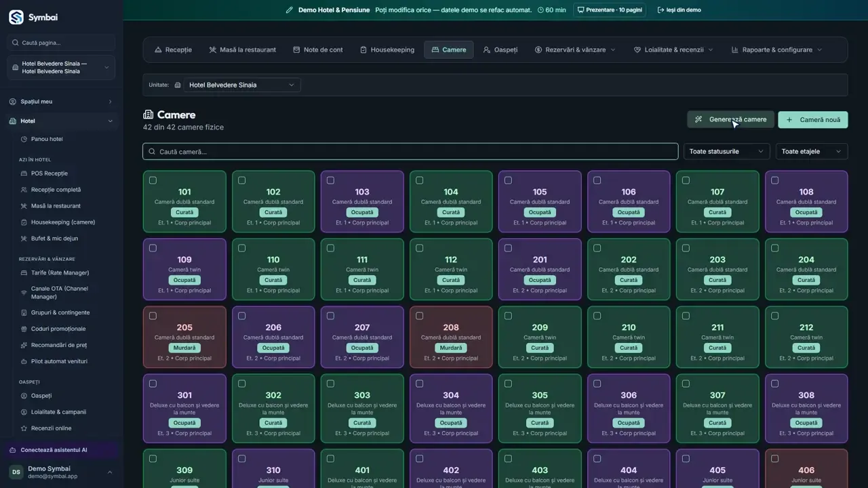868x488 pixels.
Task: Open the Housekeeping tab
Action: click(387, 49)
